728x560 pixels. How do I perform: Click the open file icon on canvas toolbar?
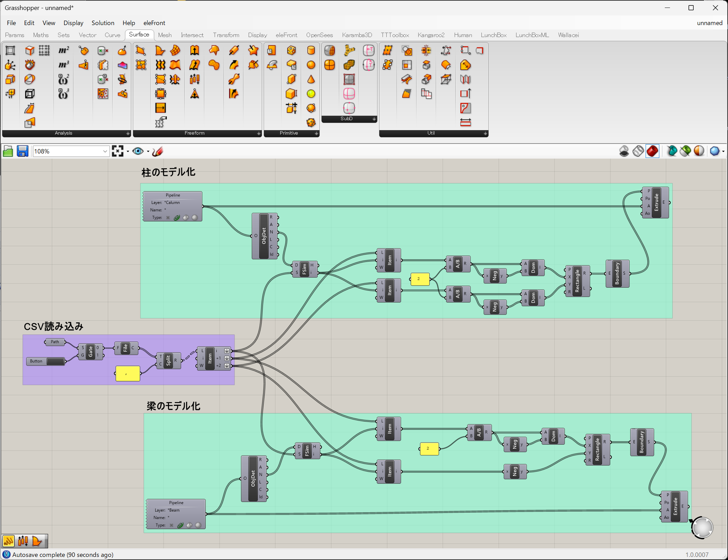(8, 151)
